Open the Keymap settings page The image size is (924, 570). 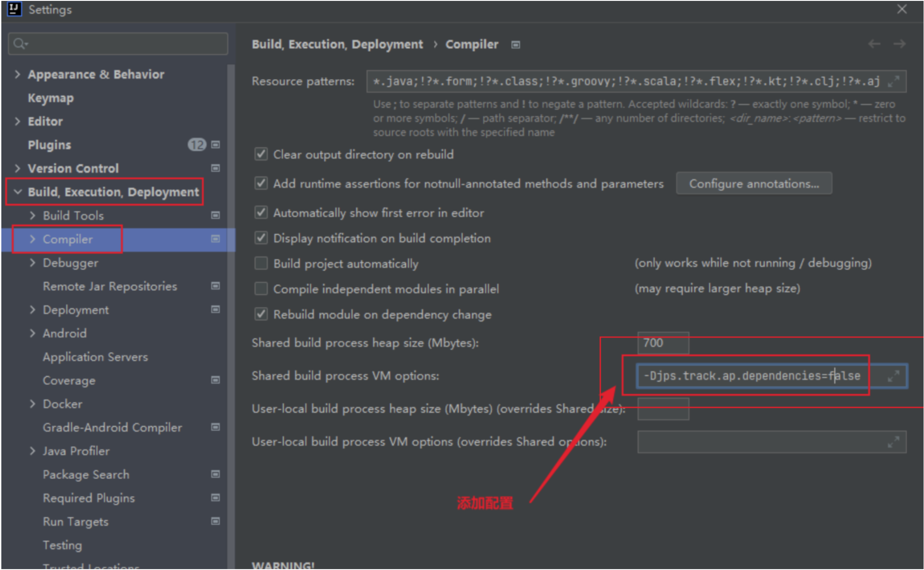pos(51,98)
